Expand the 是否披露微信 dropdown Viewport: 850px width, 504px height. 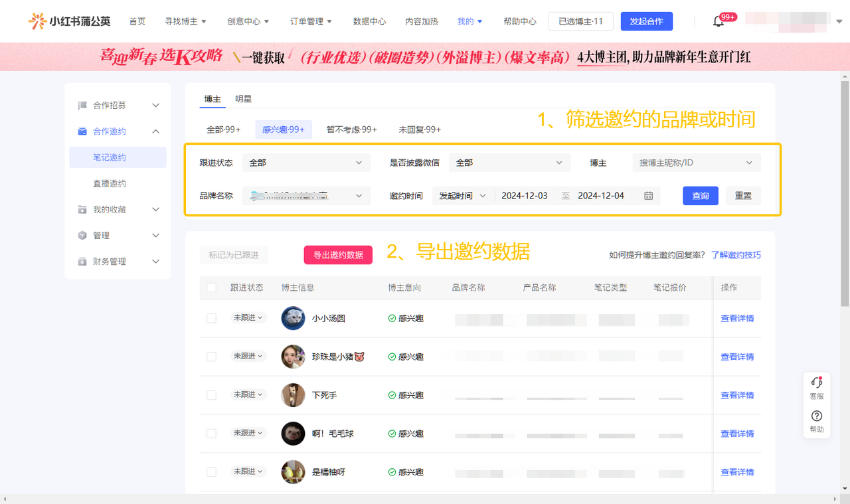[509, 163]
